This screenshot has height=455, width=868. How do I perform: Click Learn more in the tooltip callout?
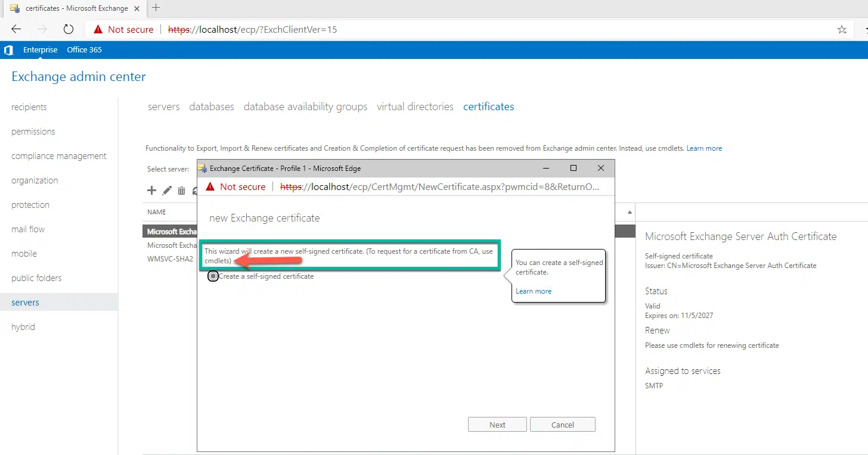pos(534,291)
